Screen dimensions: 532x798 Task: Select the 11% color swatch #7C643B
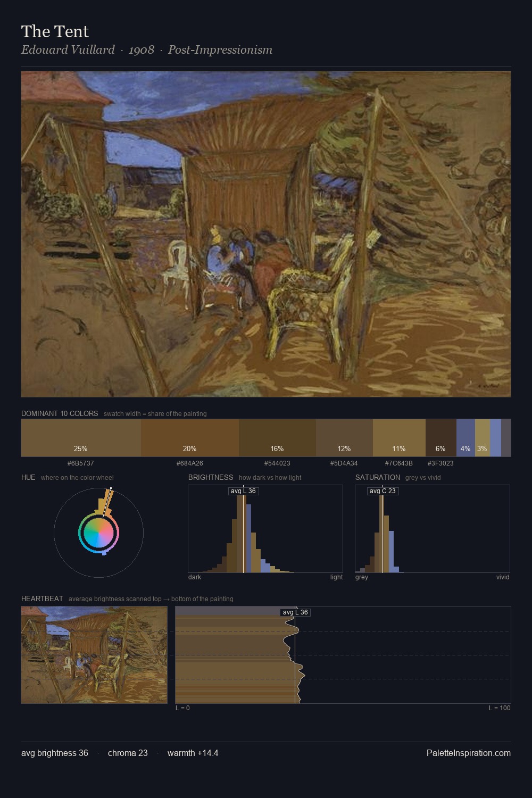pyautogui.click(x=399, y=438)
